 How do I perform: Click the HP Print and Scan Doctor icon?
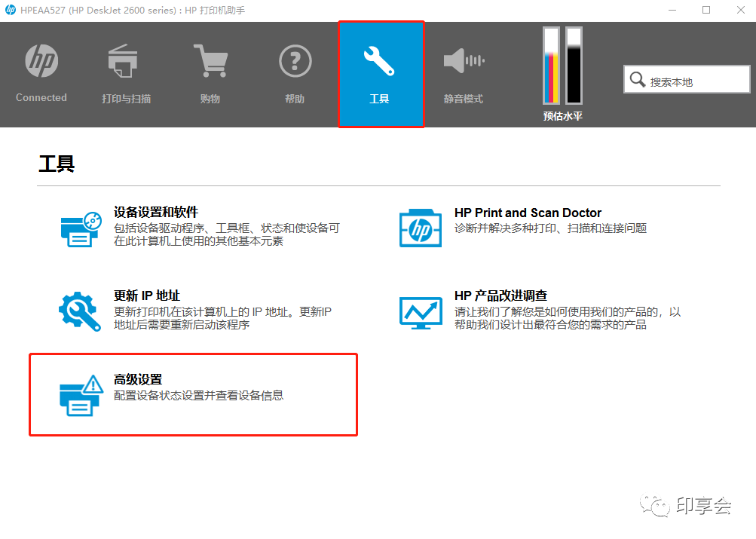coord(421,228)
